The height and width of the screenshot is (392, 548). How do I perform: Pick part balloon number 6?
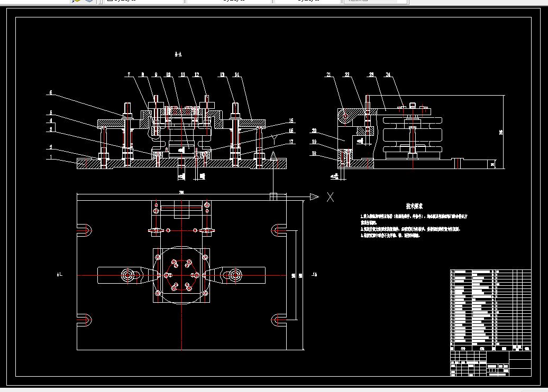coord(51,92)
